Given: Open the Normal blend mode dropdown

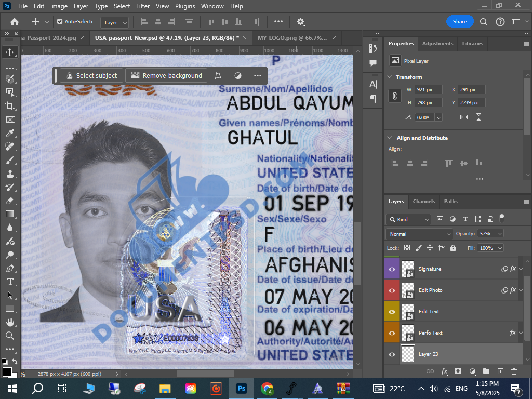Looking at the screenshot, I should coord(419,234).
